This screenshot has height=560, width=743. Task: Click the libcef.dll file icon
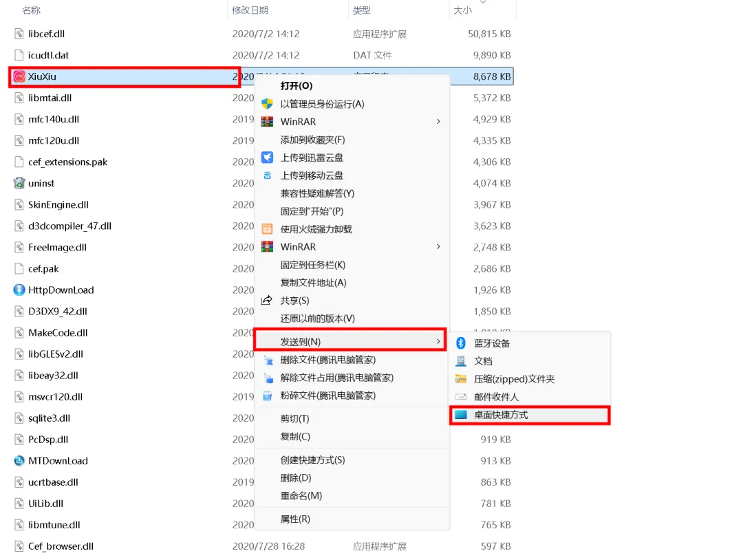coord(19,34)
